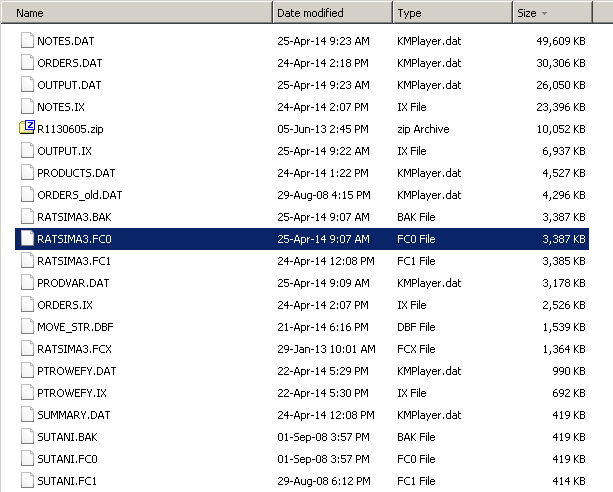The image size is (613, 492).
Task: Sort by the Type column header
Action: (x=453, y=13)
